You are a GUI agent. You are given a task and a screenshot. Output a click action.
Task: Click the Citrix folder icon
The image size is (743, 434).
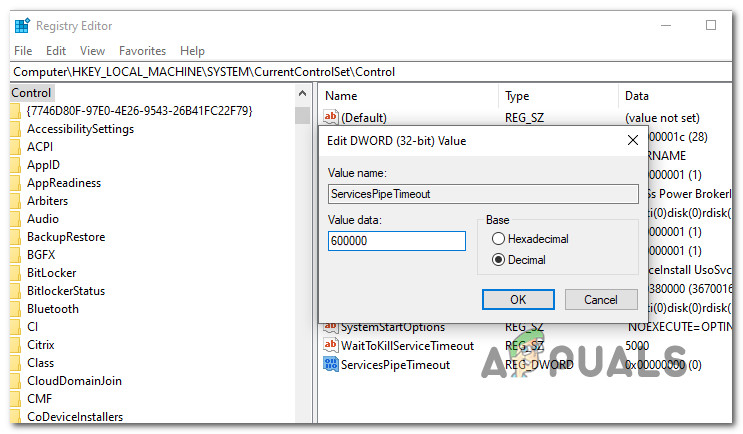pyautogui.click(x=15, y=345)
